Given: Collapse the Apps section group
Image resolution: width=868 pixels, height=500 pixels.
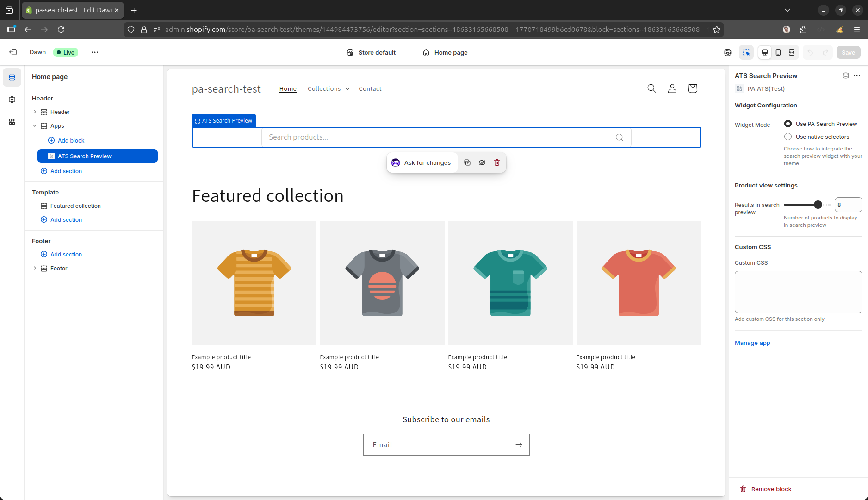Looking at the screenshot, I should [x=35, y=125].
